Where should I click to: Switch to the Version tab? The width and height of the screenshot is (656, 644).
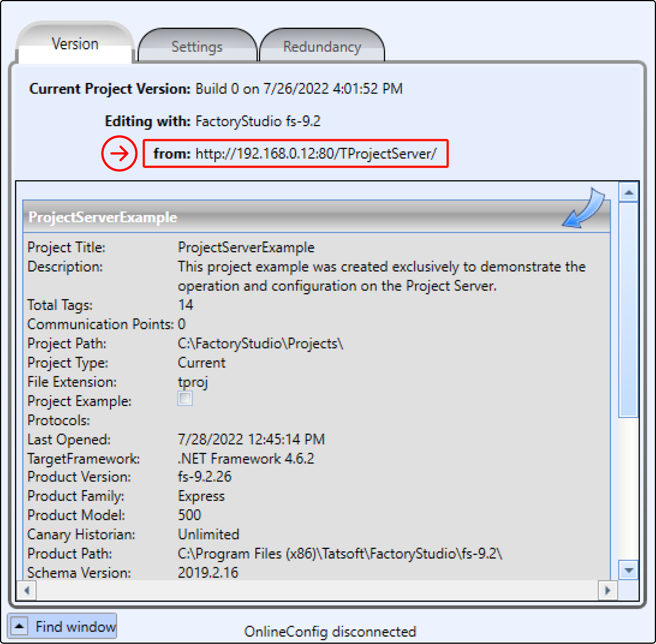[x=75, y=43]
